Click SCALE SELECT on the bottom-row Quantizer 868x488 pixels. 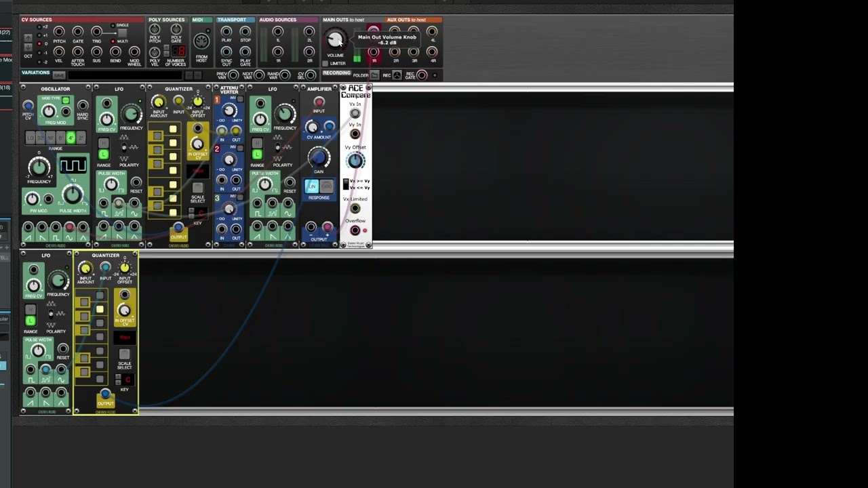(124, 354)
